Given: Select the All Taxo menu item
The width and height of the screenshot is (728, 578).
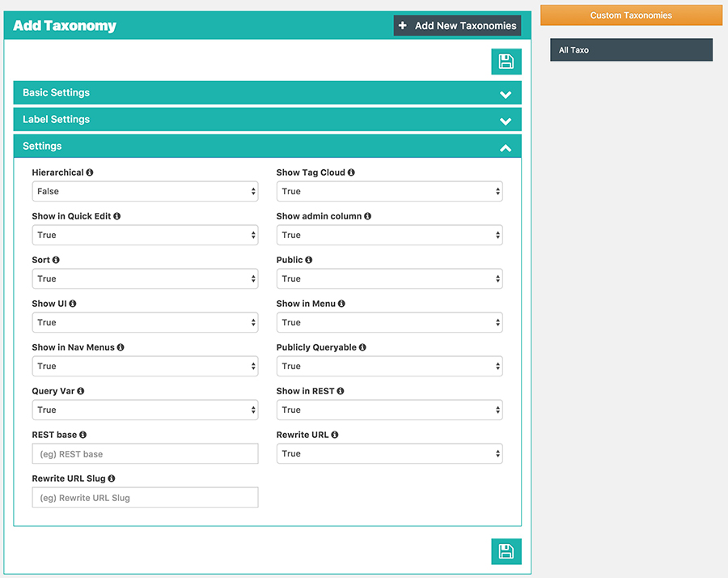Looking at the screenshot, I should coord(631,49).
